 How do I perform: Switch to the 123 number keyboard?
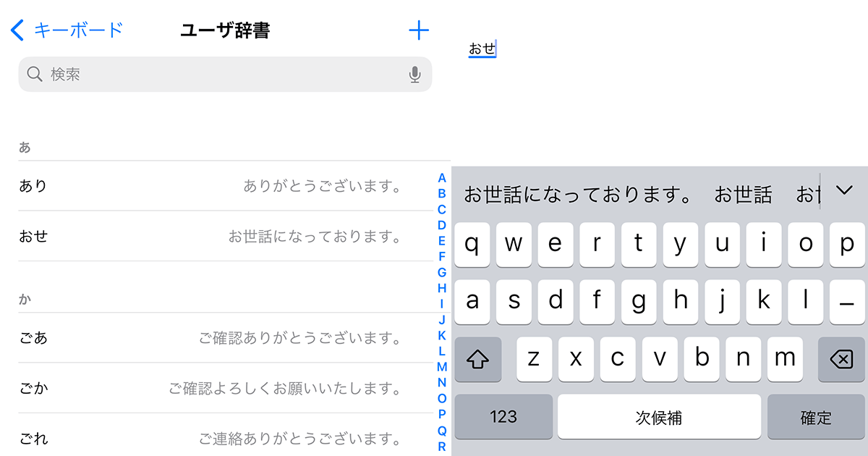pos(503,417)
